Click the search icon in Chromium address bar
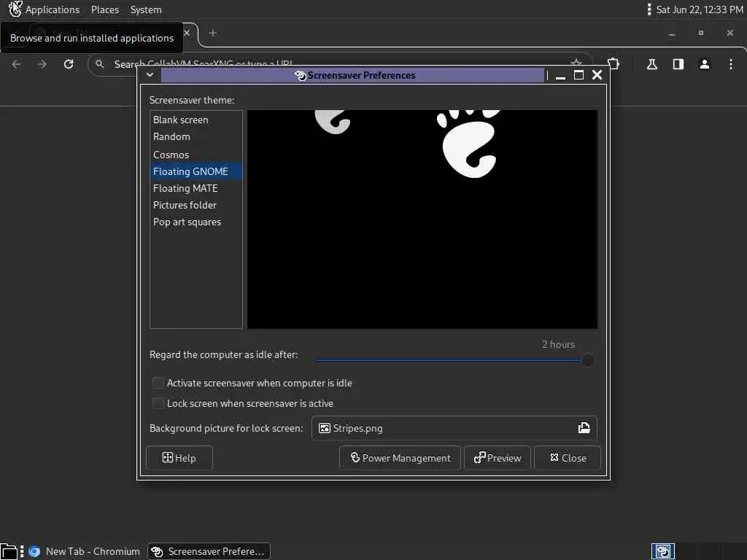This screenshot has width=747, height=560. point(99,64)
